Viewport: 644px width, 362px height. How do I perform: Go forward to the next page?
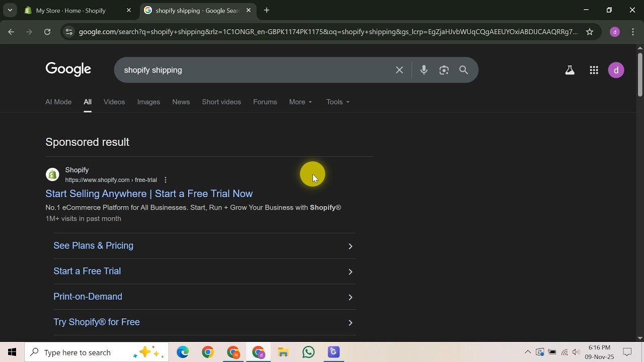tap(29, 32)
